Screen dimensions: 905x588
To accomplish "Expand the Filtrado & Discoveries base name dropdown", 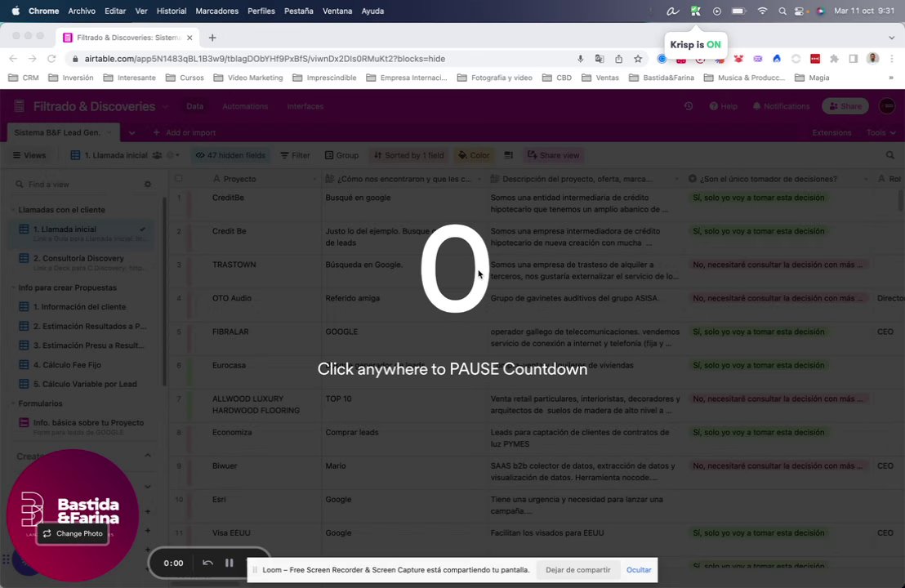I will coord(165,106).
